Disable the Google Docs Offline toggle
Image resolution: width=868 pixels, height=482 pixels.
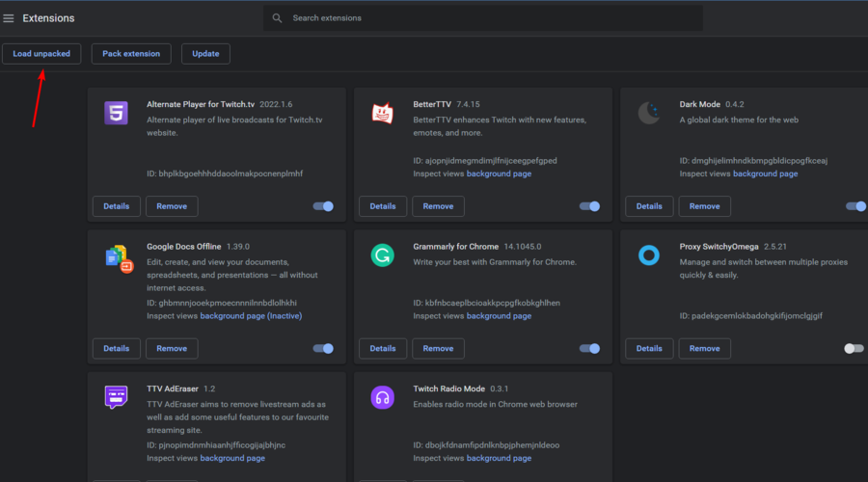pyautogui.click(x=323, y=349)
